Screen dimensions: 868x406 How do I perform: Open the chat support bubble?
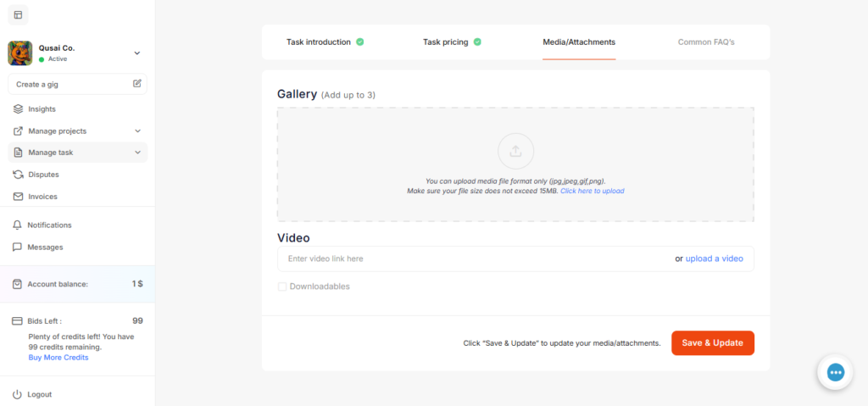click(x=836, y=372)
